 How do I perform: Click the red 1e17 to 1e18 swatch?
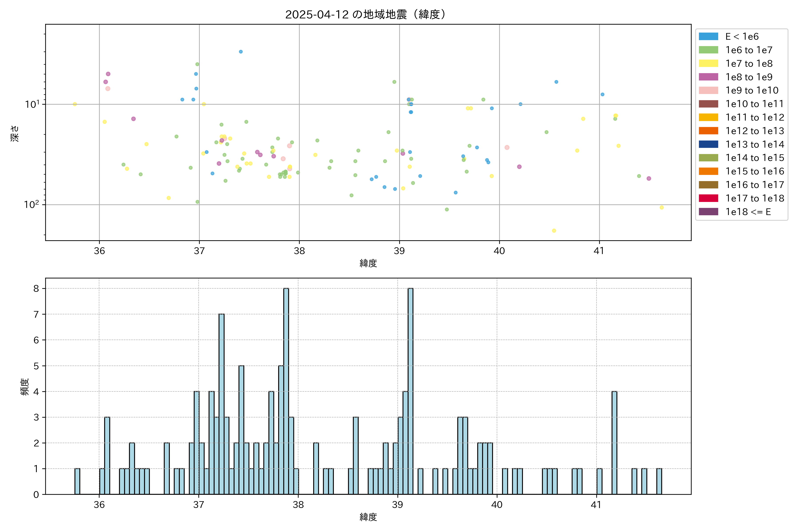pyautogui.click(x=708, y=198)
